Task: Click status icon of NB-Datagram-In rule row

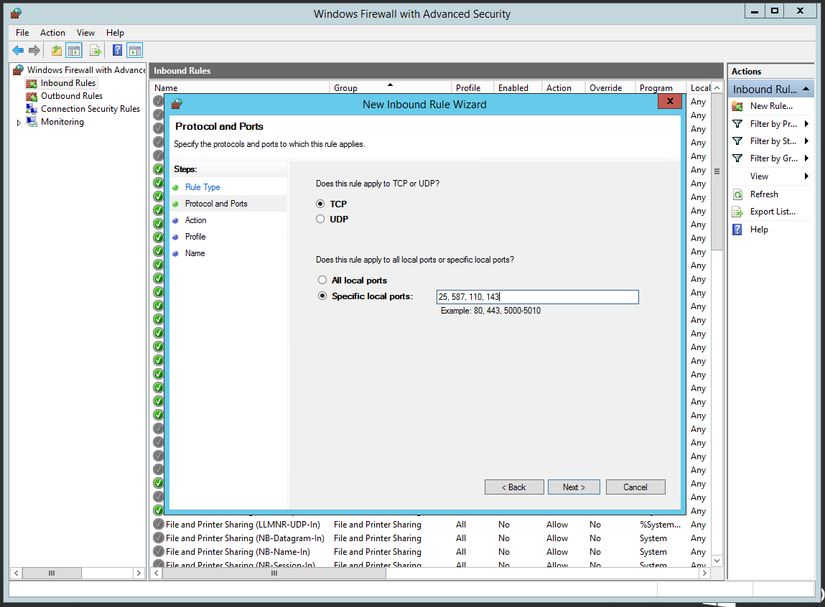Action: 158,538
